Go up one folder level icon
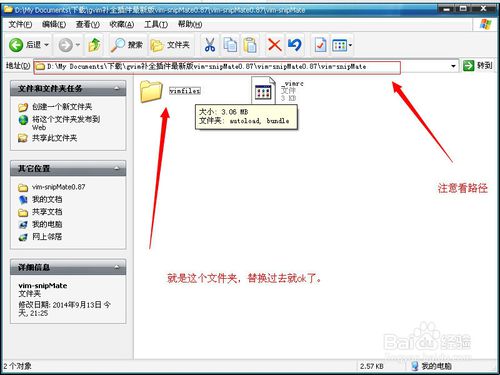 [94, 45]
